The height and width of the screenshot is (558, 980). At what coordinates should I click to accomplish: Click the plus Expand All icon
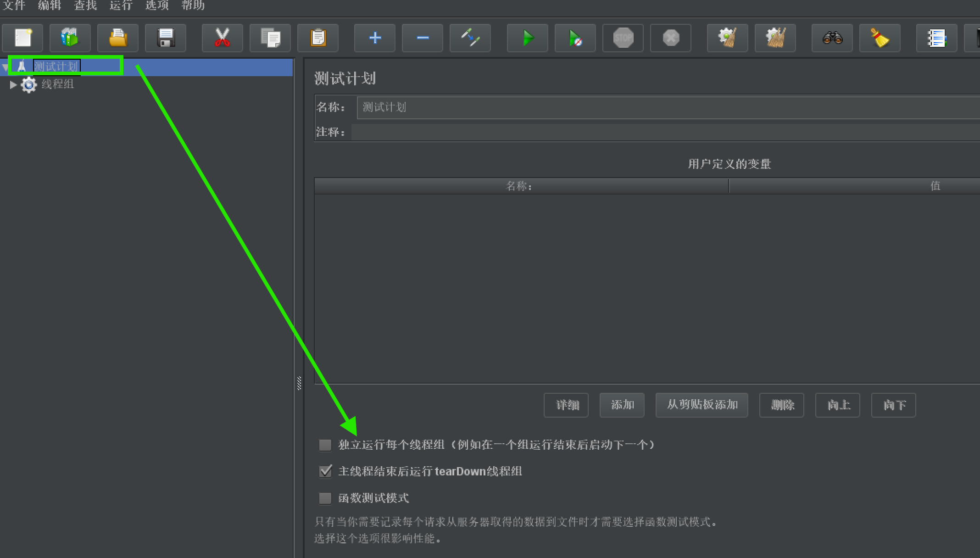375,38
